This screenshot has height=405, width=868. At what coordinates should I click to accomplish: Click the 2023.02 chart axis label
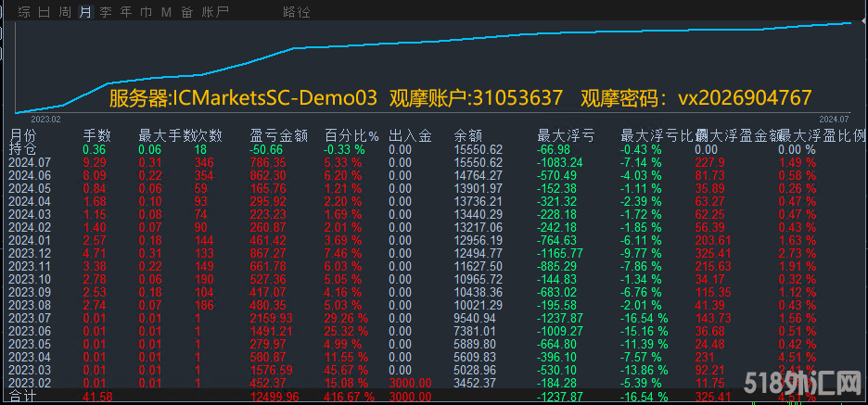point(45,119)
